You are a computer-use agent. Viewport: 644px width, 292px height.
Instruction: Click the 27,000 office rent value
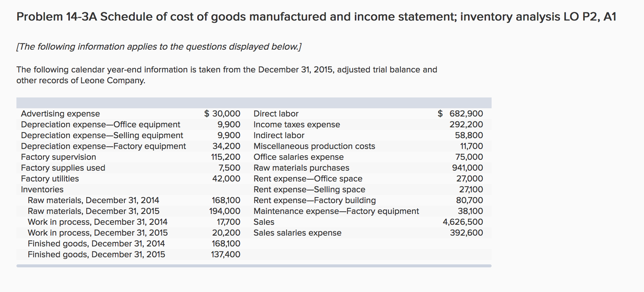(x=470, y=178)
